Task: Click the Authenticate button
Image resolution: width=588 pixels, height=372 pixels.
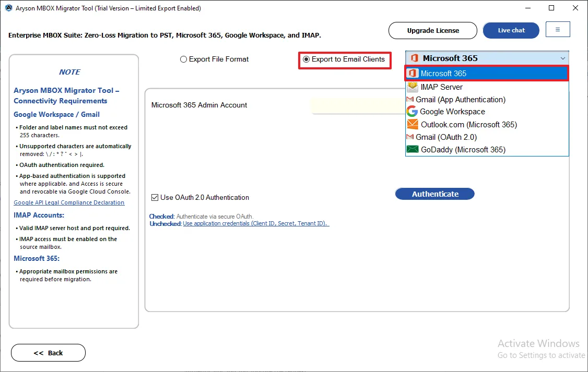Action: (435, 194)
